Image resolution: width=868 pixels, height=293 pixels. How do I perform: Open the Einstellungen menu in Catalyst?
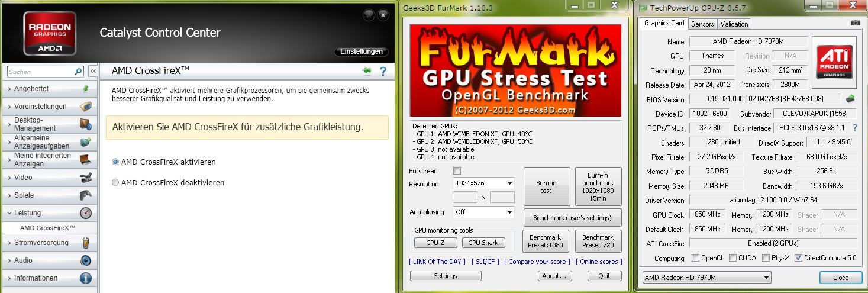click(362, 51)
